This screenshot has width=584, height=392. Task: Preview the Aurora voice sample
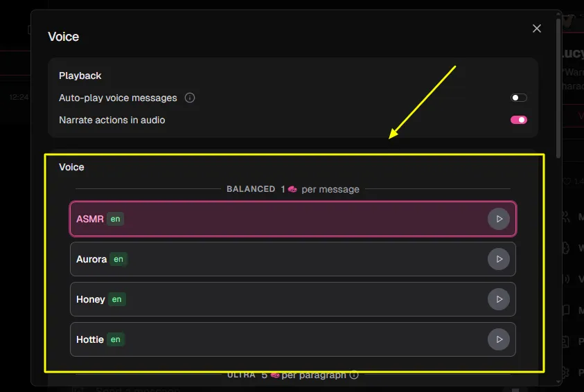(498, 259)
